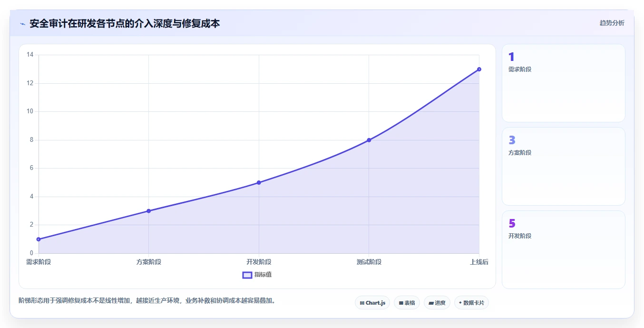Viewport: 644px width, 328px height.
Task: Select the 方案阶段 data point at value 3
Action: click(x=148, y=211)
